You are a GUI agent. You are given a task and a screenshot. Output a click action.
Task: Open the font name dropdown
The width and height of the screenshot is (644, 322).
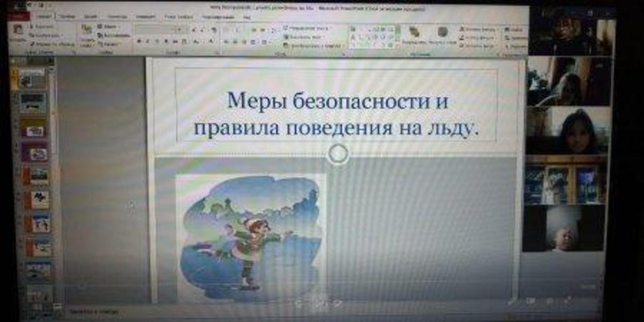[x=156, y=29]
